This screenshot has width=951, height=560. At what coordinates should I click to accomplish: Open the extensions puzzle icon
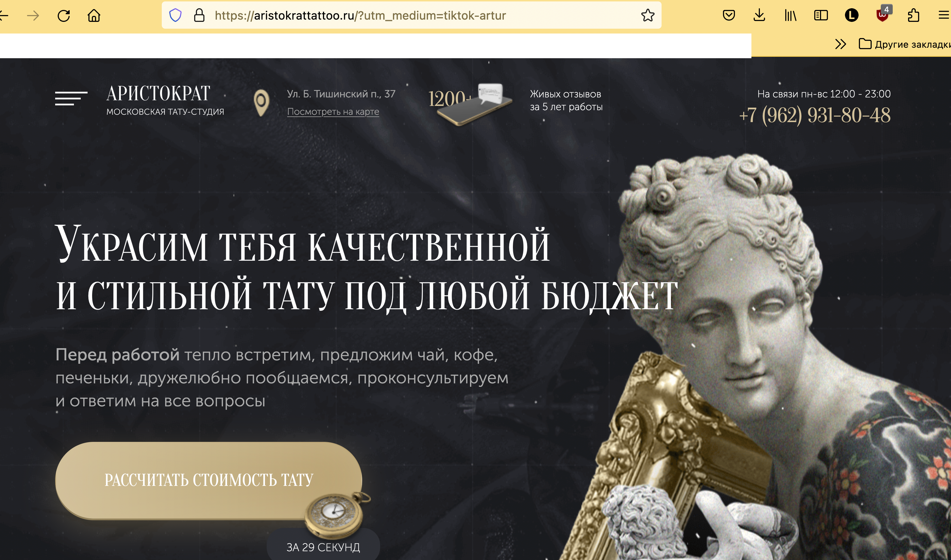(x=913, y=15)
